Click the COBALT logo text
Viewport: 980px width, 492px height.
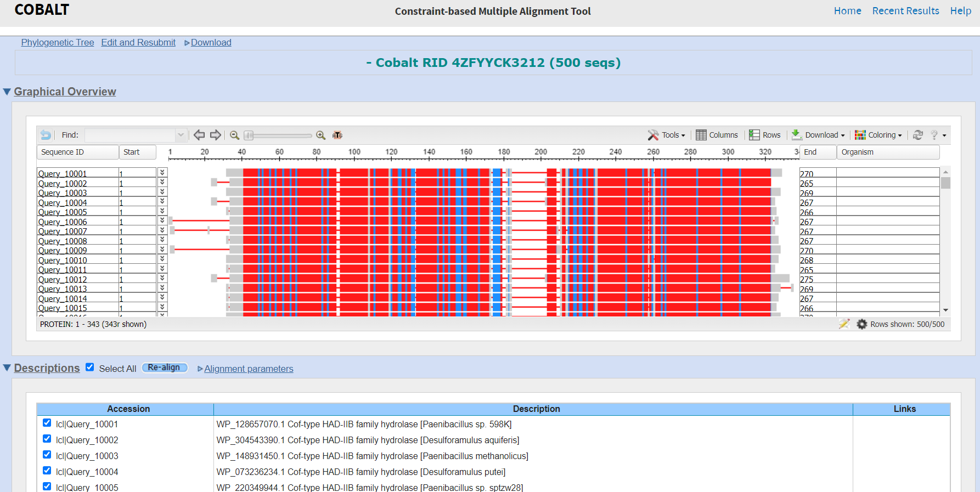pyautogui.click(x=42, y=10)
